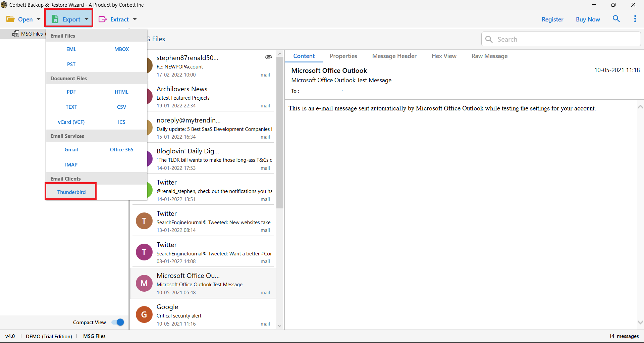Click the Register link
644x343 pixels.
click(552, 19)
